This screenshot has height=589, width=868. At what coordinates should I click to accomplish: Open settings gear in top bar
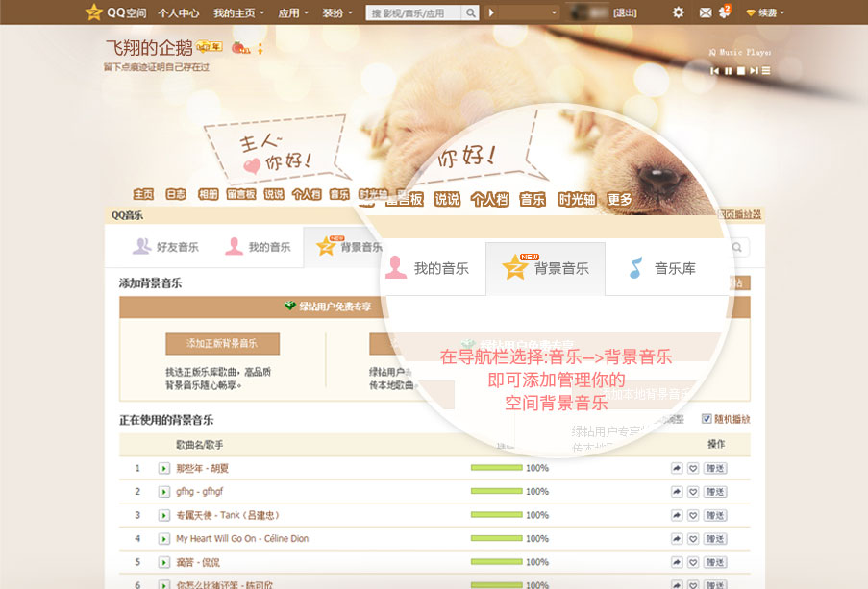(678, 12)
